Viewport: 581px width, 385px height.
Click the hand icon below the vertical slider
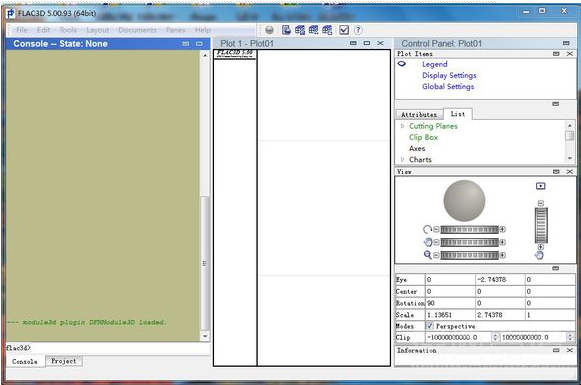[x=540, y=255]
